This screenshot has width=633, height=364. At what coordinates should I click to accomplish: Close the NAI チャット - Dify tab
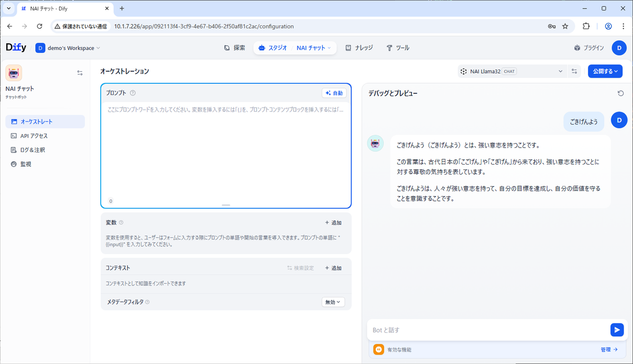(x=107, y=9)
